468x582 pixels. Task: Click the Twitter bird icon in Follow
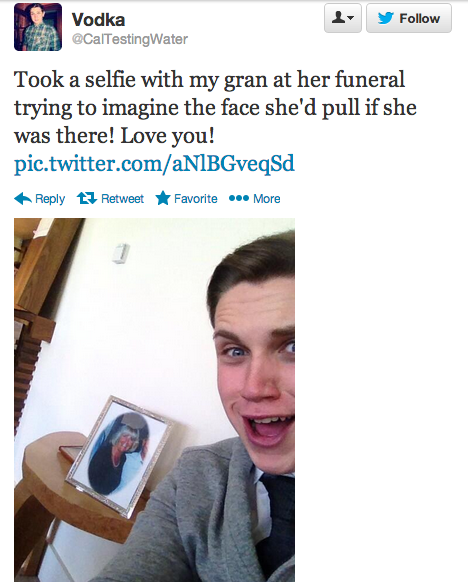pyautogui.click(x=386, y=18)
